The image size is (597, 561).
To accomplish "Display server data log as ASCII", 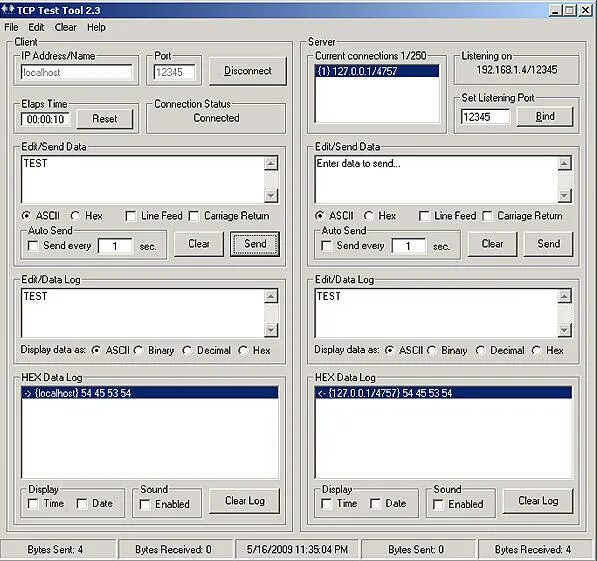I will (389, 350).
